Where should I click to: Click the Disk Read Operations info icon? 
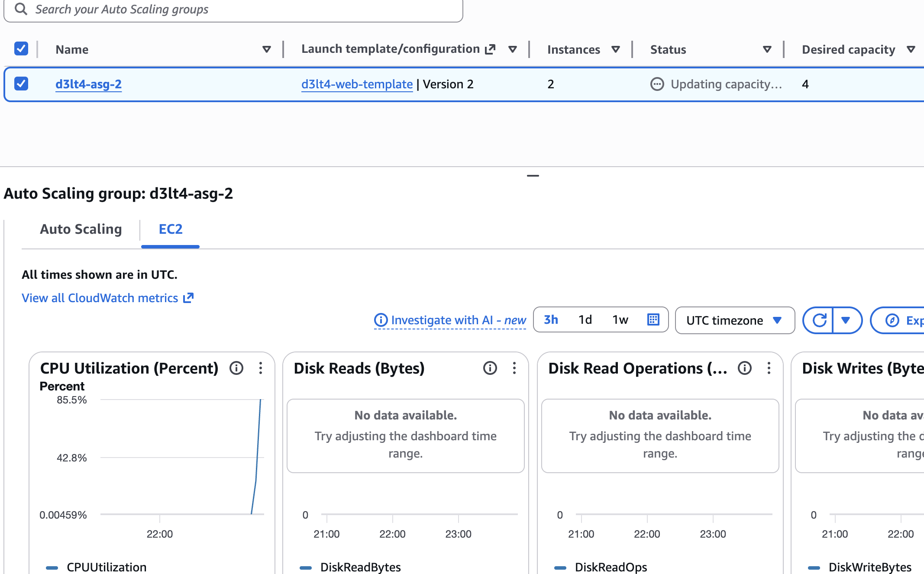(745, 368)
